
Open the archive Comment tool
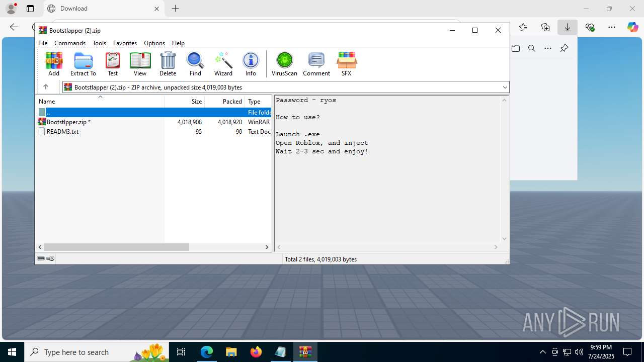point(316,64)
